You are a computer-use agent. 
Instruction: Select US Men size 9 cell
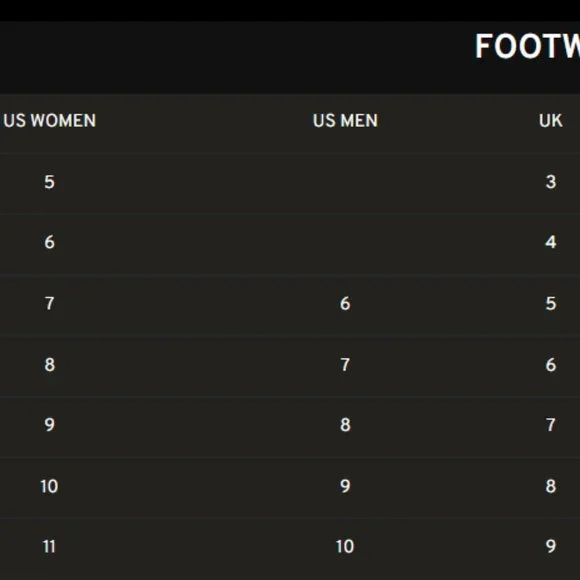(x=345, y=486)
